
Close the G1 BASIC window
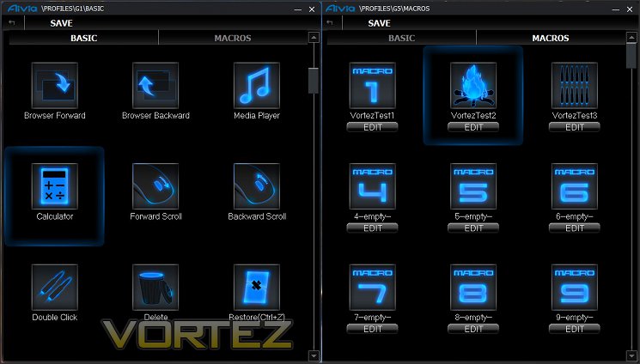(312, 9)
